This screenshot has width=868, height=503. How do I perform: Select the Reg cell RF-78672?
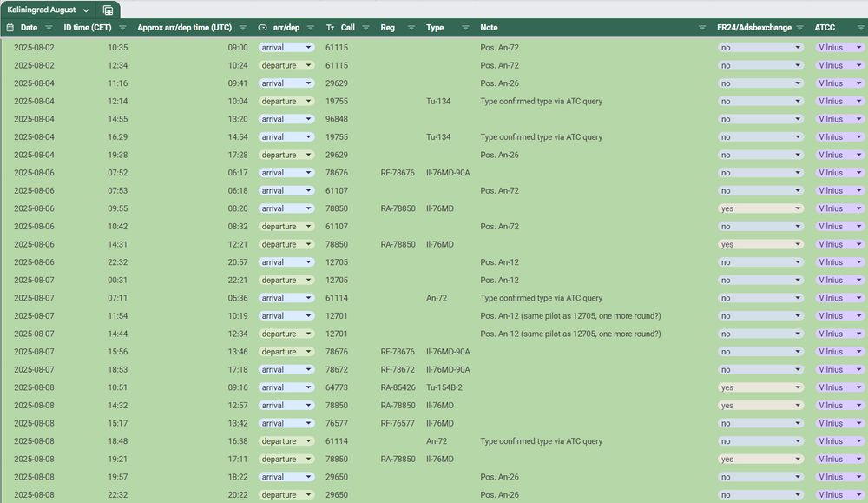[x=398, y=369]
